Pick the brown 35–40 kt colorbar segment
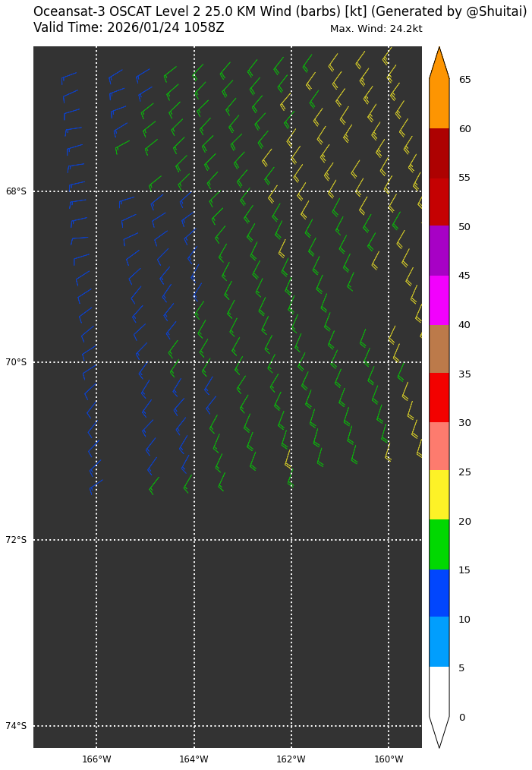The width and height of the screenshot is (532, 770). 439,349
